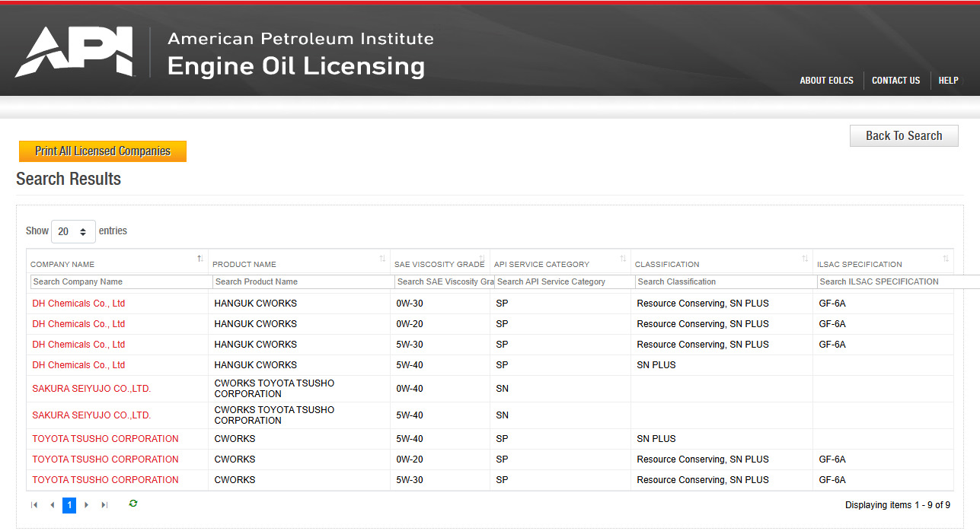The image size is (980, 531).
Task: Focus the Search SAE Viscosity Grade field
Action: [445, 281]
